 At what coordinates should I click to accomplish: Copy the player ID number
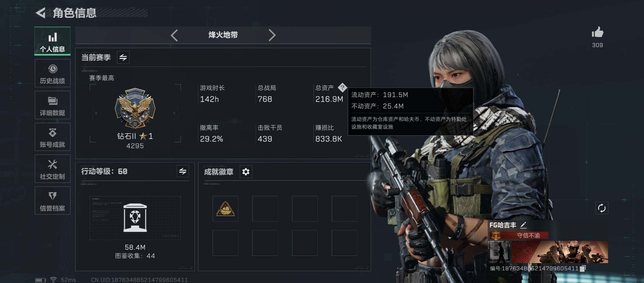(x=583, y=268)
